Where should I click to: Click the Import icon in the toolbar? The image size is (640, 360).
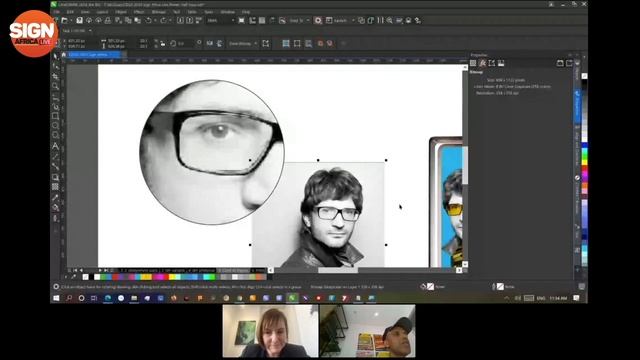click(x=180, y=20)
